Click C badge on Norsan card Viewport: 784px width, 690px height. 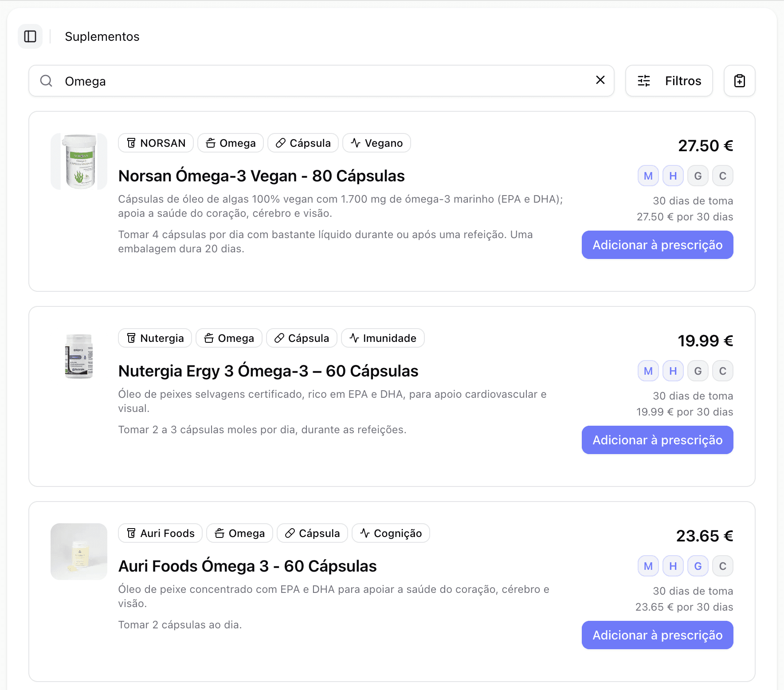(722, 176)
